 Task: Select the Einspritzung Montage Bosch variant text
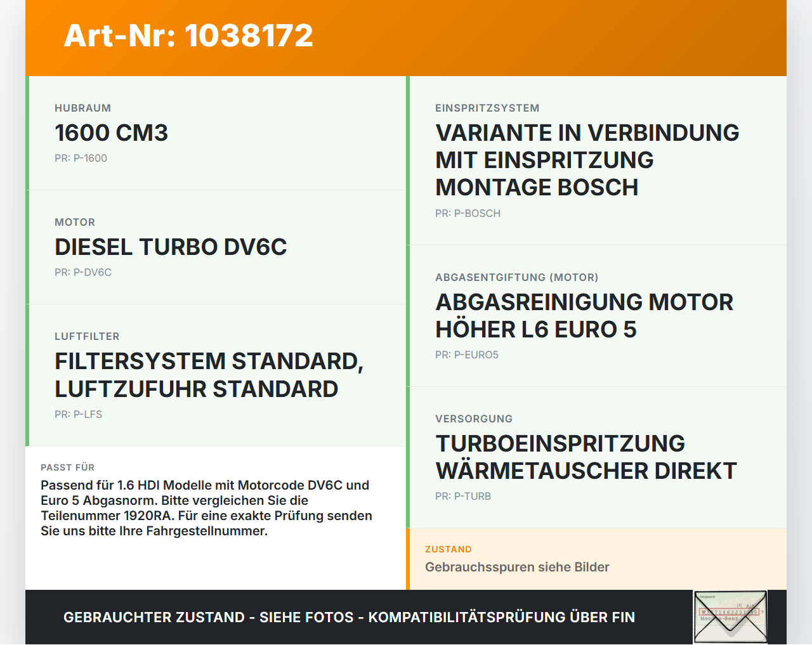(587, 160)
